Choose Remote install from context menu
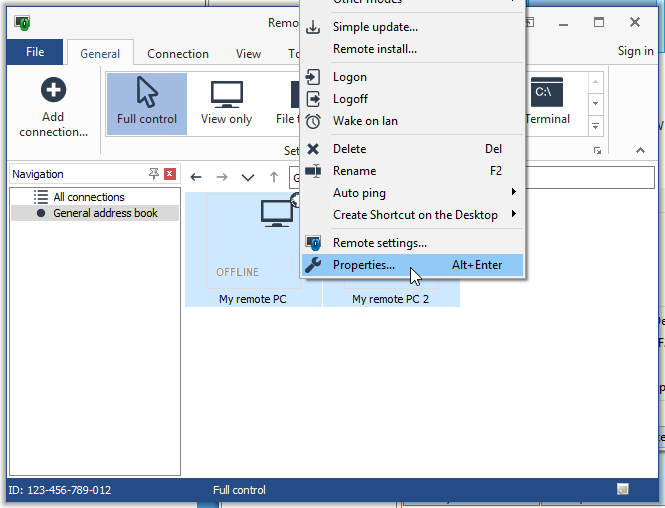 [375, 49]
